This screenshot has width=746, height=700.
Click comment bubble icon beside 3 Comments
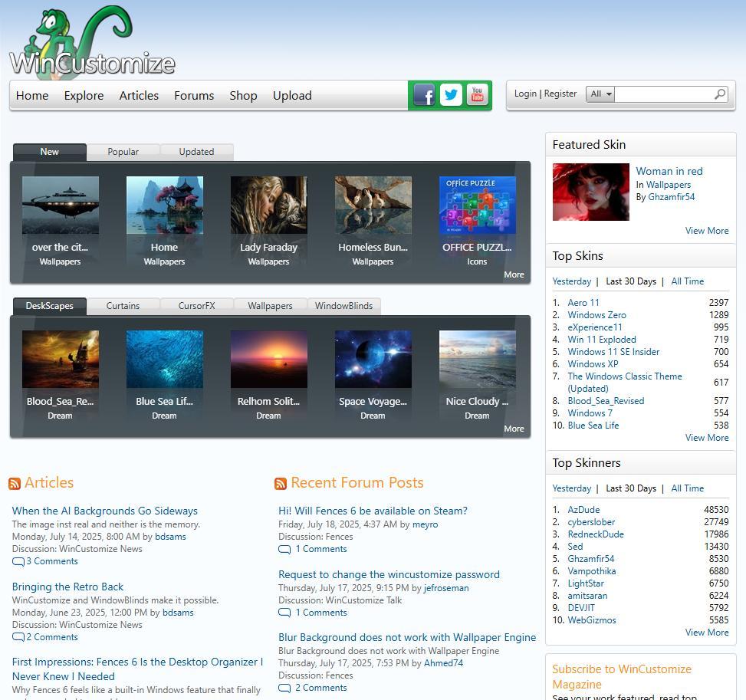point(18,562)
